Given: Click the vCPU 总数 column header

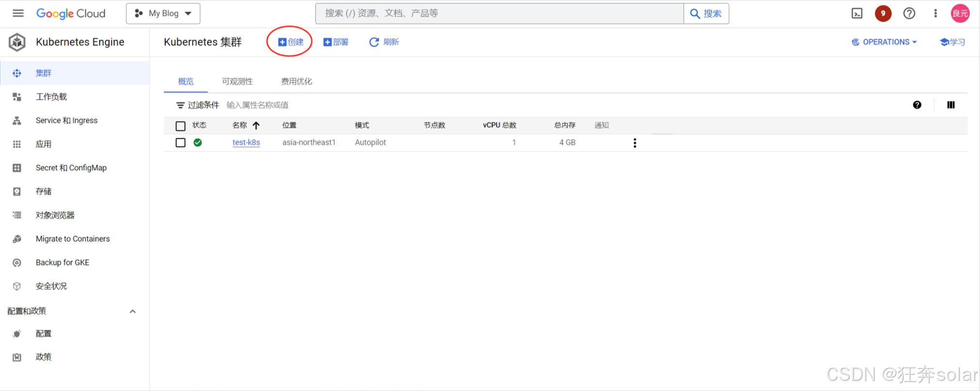Looking at the screenshot, I should [x=499, y=125].
